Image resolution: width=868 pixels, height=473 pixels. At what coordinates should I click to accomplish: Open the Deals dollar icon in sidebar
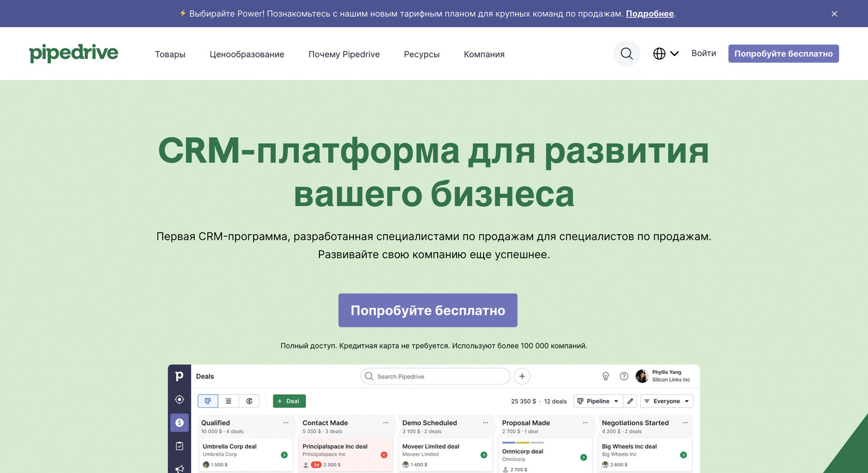tap(179, 423)
